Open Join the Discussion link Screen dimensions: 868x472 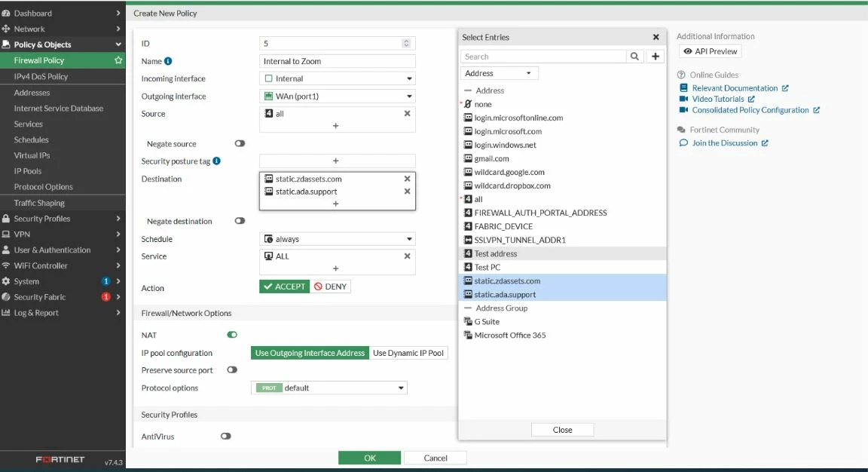[x=725, y=143]
